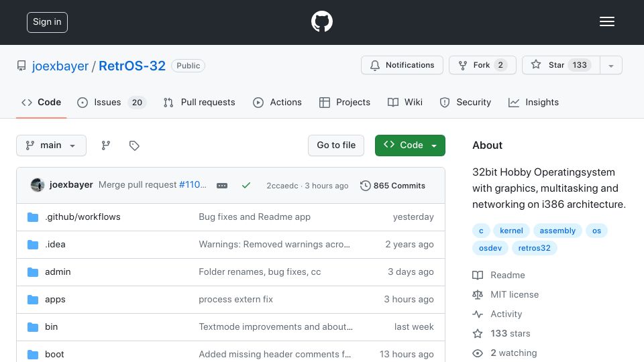Click the Notifications bell button

click(402, 65)
